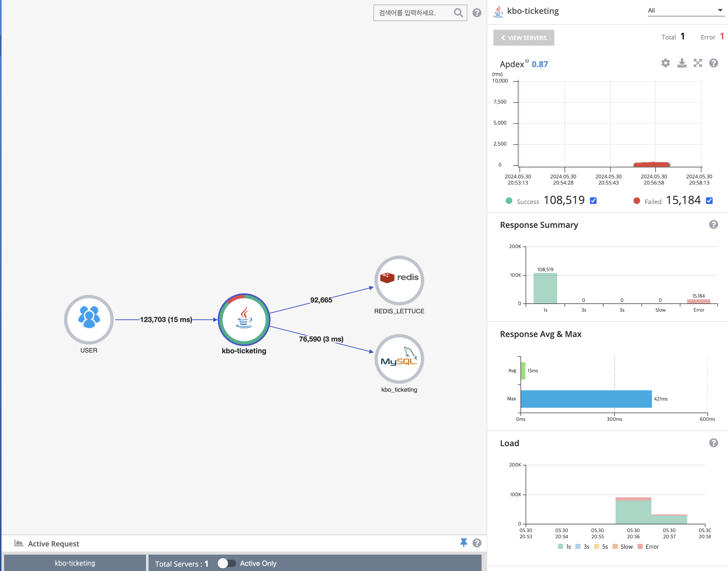Expand scatter chart to full screen
Viewport: 728px width, 571px height.
pos(698,63)
